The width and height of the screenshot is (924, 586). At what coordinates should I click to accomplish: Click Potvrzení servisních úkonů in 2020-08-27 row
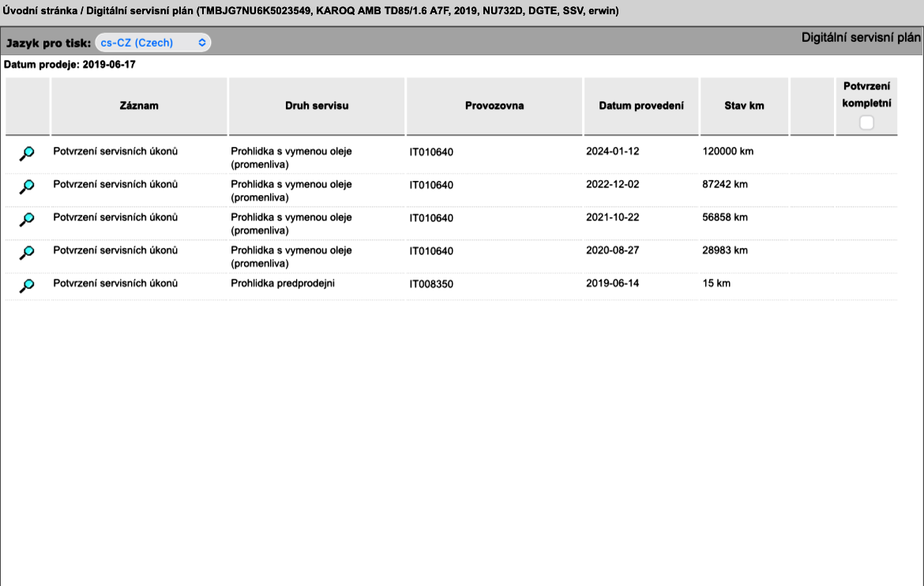tap(115, 250)
